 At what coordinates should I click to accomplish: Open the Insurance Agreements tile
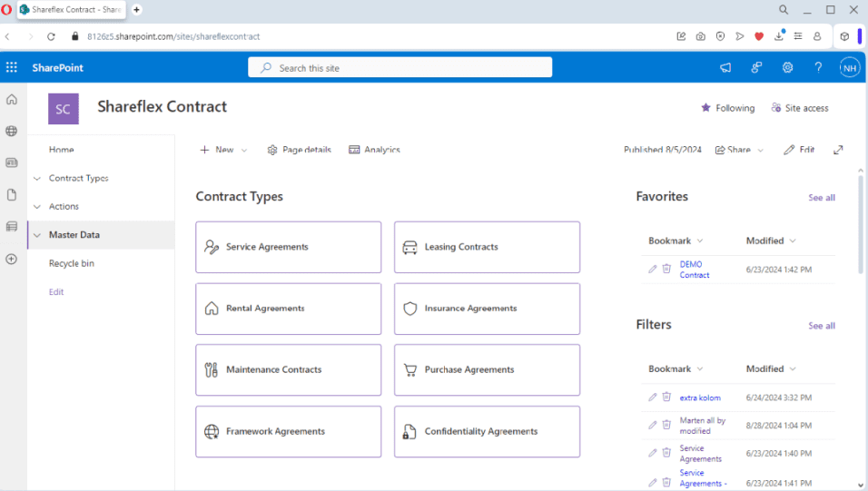[x=488, y=309]
